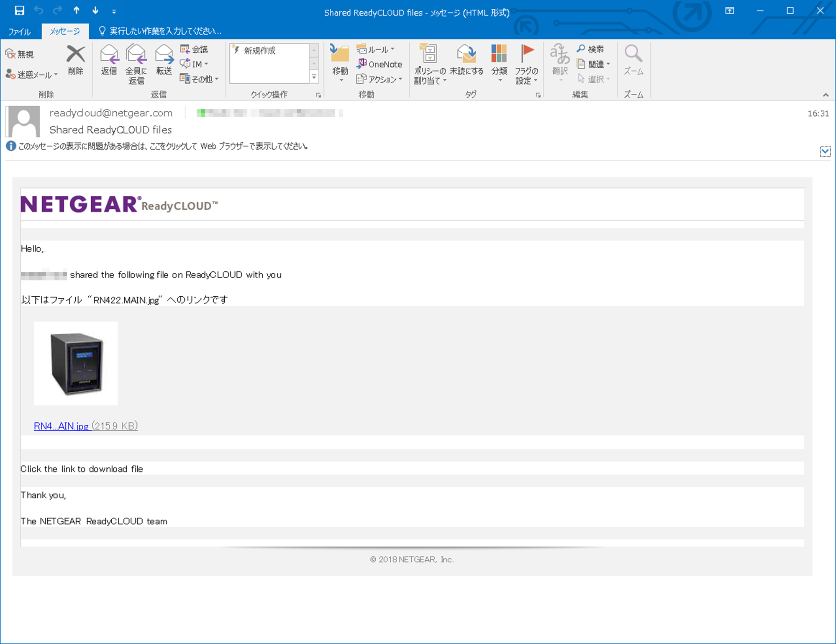Image resolution: width=836 pixels, height=644 pixels.
Task: Open the その他 reply options dropdown
Action: click(x=199, y=79)
